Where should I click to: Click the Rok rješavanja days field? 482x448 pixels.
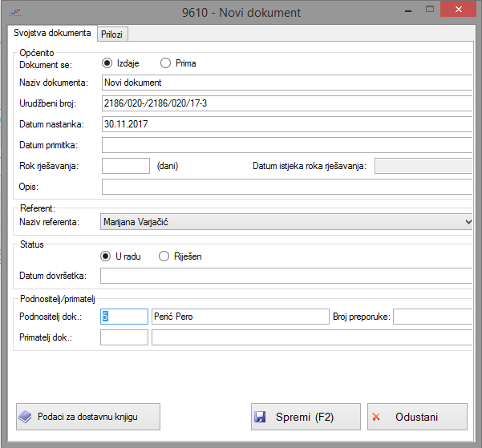pyautogui.click(x=126, y=166)
